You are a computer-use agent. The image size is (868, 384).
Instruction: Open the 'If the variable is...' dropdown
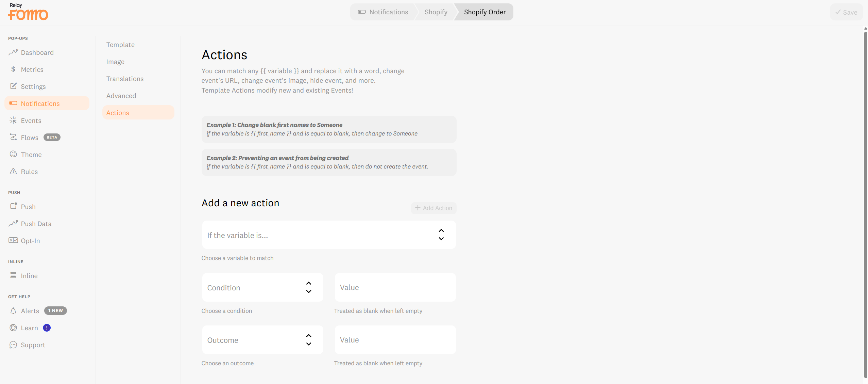[x=328, y=235]
